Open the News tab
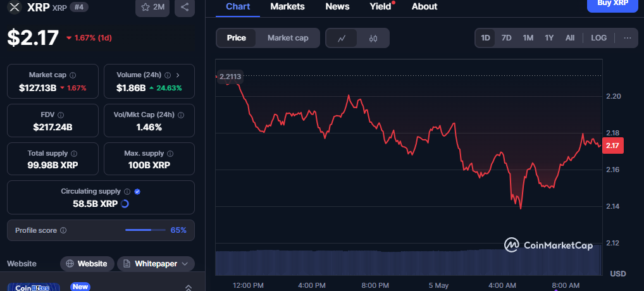644x291 pixels. click(x=337, y=6)
